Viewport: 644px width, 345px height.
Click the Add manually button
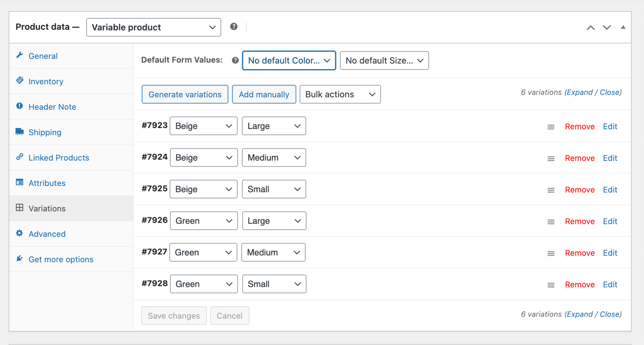point(264,94)
